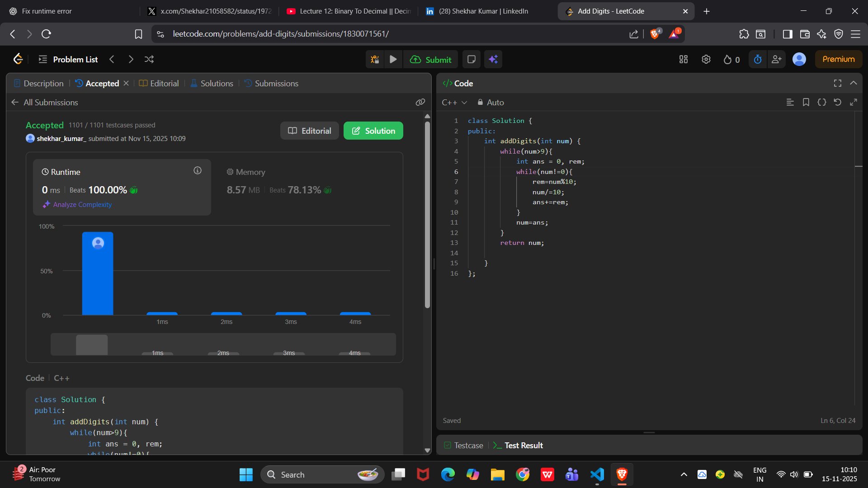Open the layout grid icon
The width and height of the screenshot is (868, 488).
pos(683,59)
